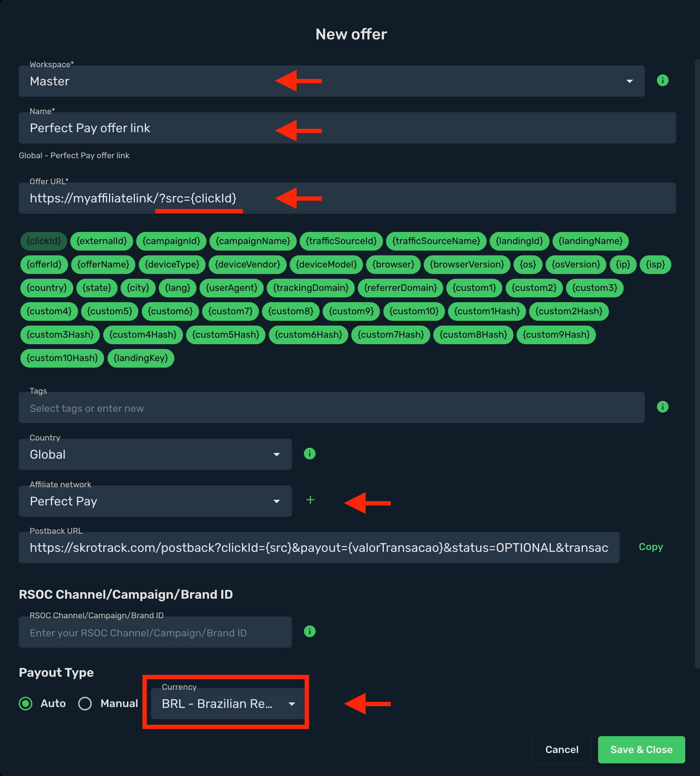Insert the {browser} token
Screen dimensions: 700x776
[x=393, y=264]
